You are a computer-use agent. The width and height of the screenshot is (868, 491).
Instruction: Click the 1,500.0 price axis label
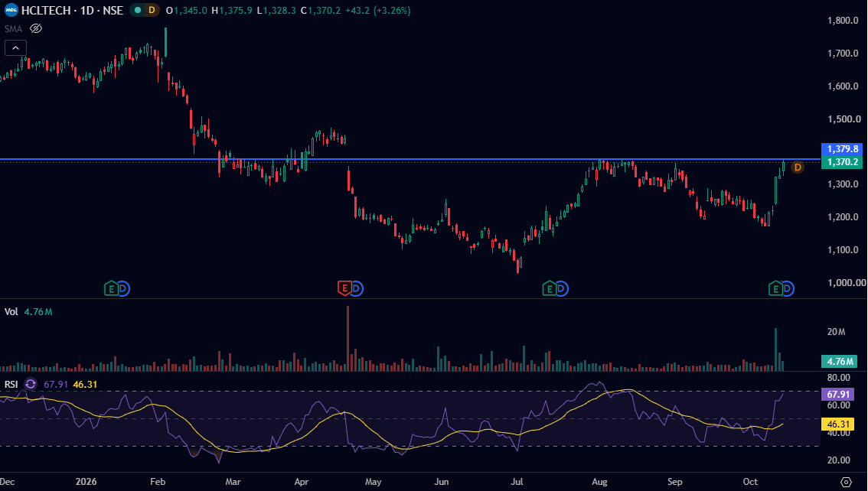tap(844, 119)
